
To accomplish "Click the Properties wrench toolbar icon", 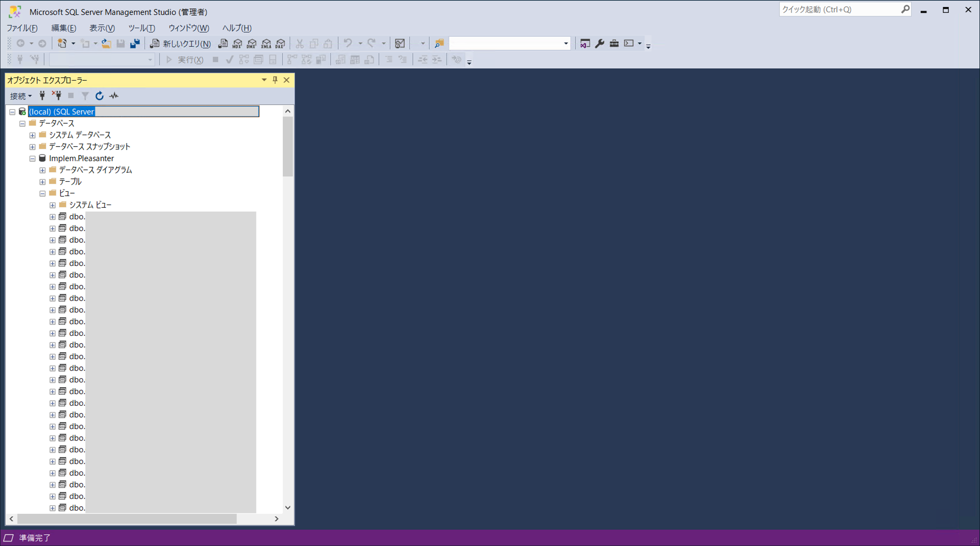I will pyautogui.click(x=599, y=43).
